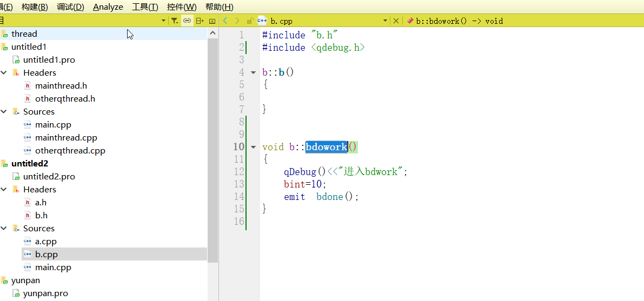The image size is (644, 301).
Task: Click the file lock icon
Action: 249,21
